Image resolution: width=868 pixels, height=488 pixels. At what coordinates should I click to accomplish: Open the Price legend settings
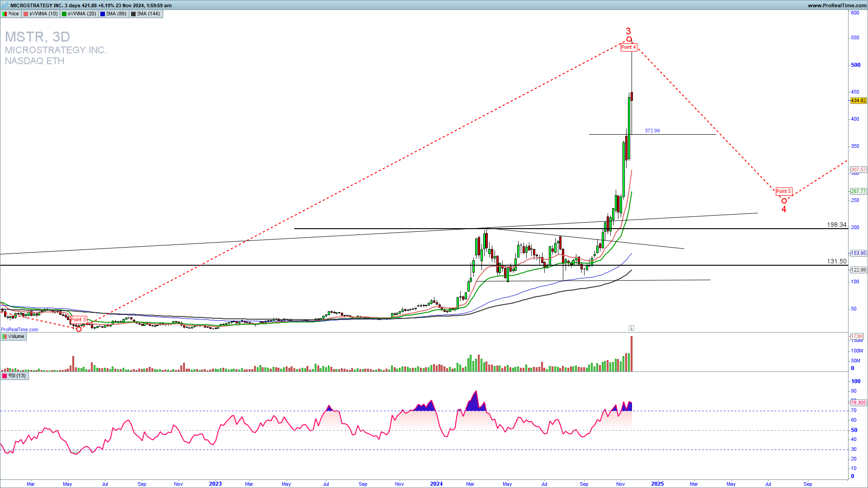(x=11, y=14)
